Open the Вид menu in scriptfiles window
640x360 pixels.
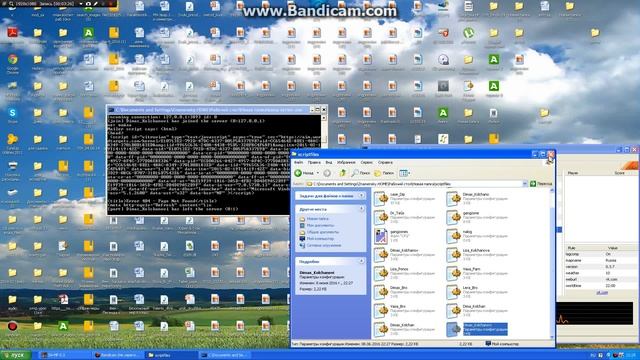pos(329,162)
